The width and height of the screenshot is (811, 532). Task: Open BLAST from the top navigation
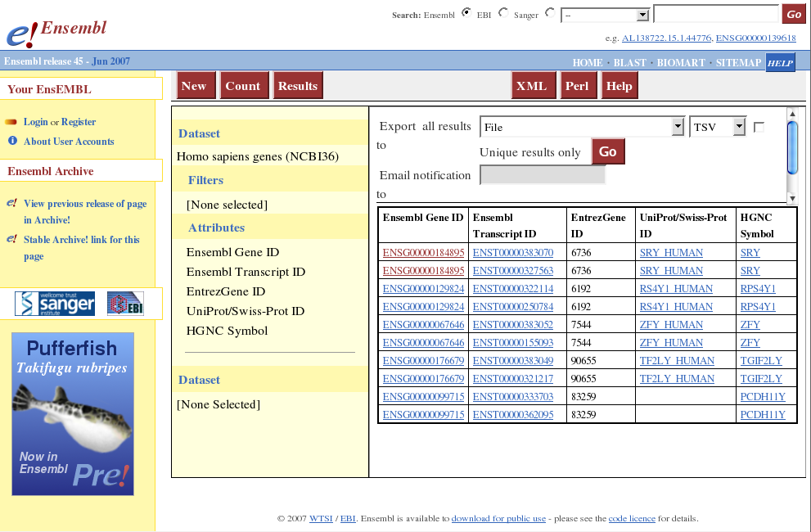pyautogui.click(x=629, y=63)
